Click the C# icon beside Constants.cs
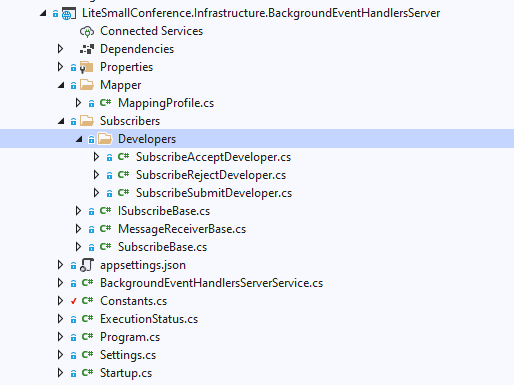Screen dimensions: 514x385 pyautogui.click(x=87, y=301)
